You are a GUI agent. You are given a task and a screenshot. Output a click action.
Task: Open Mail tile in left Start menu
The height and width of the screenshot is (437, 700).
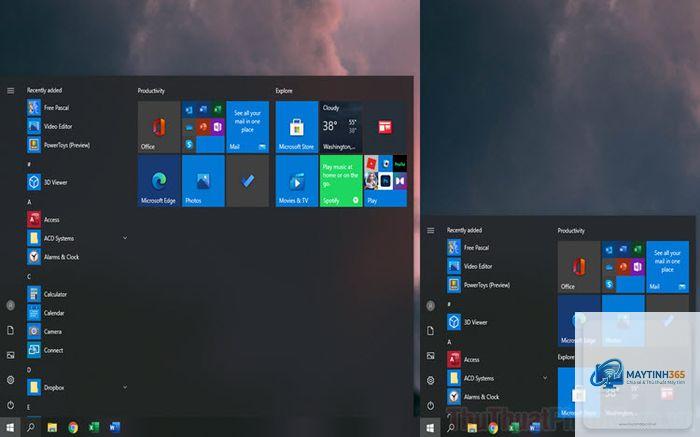[247, 127]
